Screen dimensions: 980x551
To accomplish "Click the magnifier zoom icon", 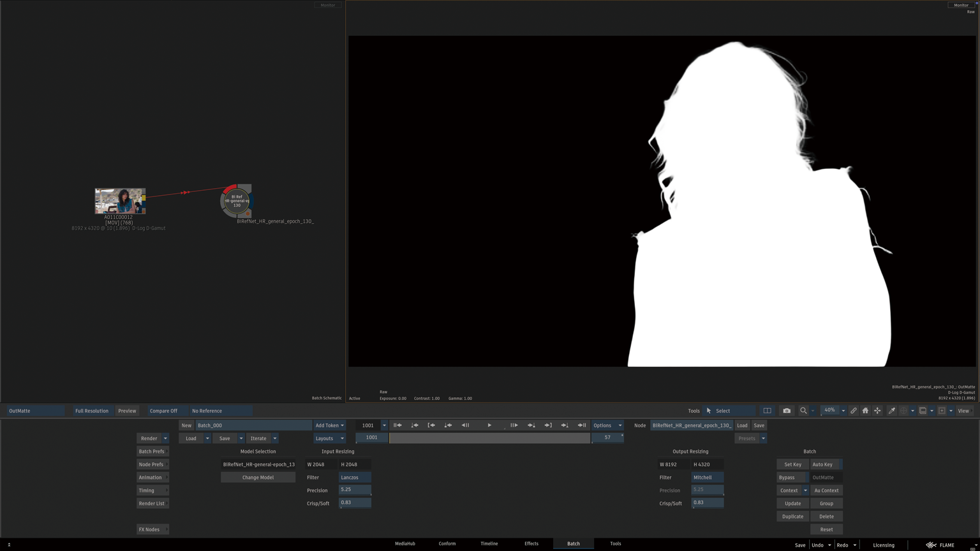I will 803,411.
